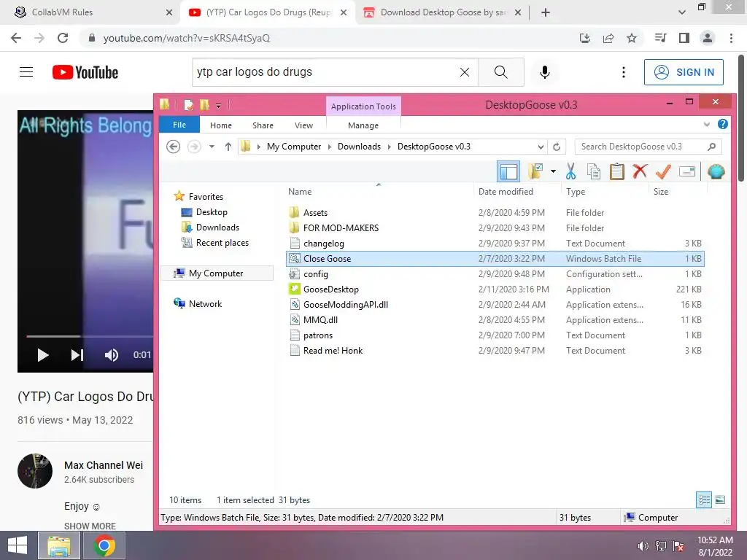Select My Computer in navigation pane
747x560 pixels.
click(x=216, y=273)
